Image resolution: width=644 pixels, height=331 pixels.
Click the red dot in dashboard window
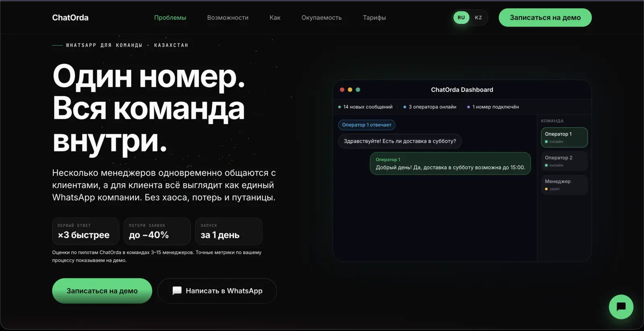click(x=342, y=90)
